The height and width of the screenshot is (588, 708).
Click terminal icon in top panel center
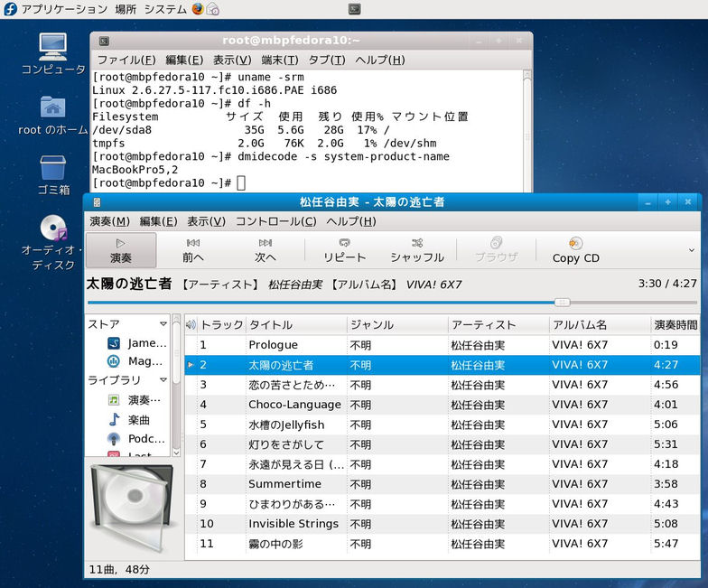point(354,9)
